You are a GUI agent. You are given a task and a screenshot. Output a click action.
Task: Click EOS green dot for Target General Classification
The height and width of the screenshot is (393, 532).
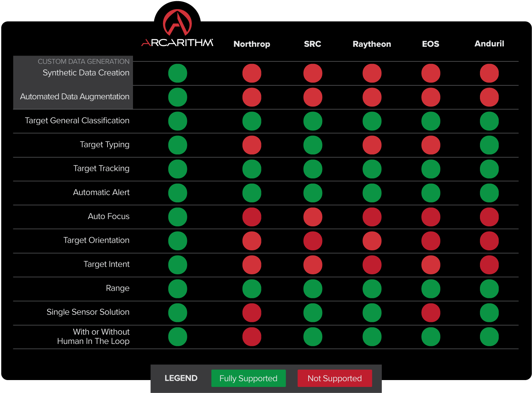[431, 121]
